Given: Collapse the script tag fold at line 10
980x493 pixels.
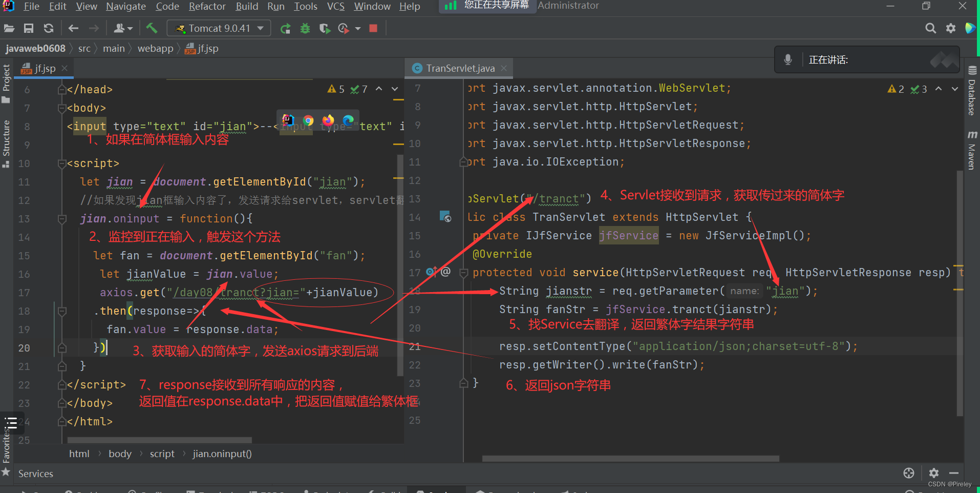Looking at the screenshot, I should coord(62,163).
